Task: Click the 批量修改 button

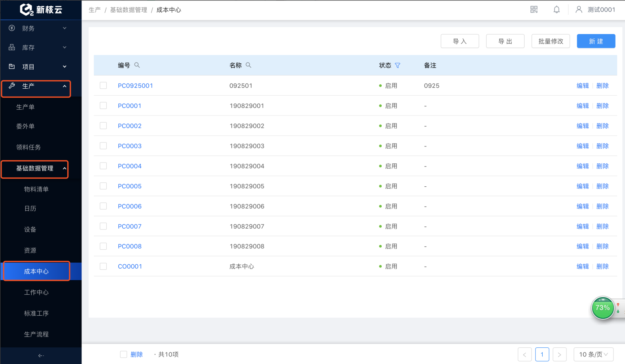Action: coord(551,41)
